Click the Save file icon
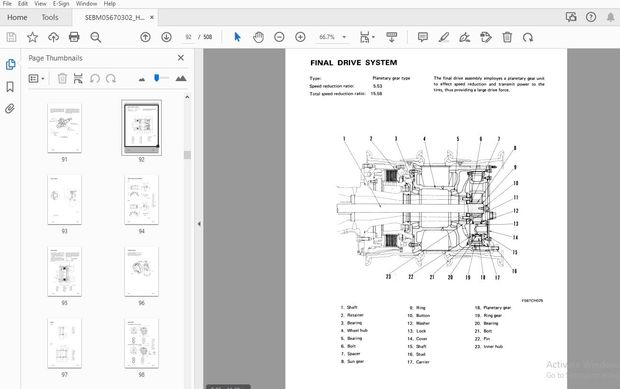 (x=11, y=37)
